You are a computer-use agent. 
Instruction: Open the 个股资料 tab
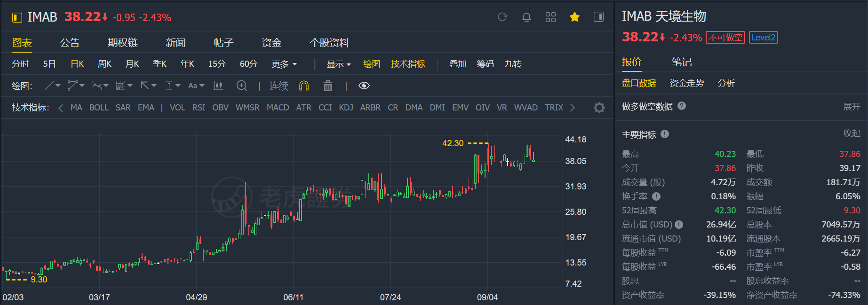point(329,43)
